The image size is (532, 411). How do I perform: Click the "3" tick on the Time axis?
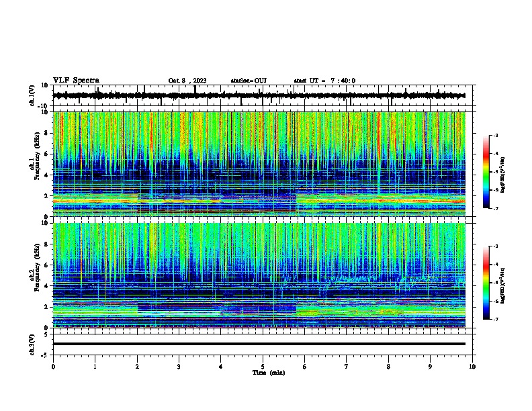179,367
